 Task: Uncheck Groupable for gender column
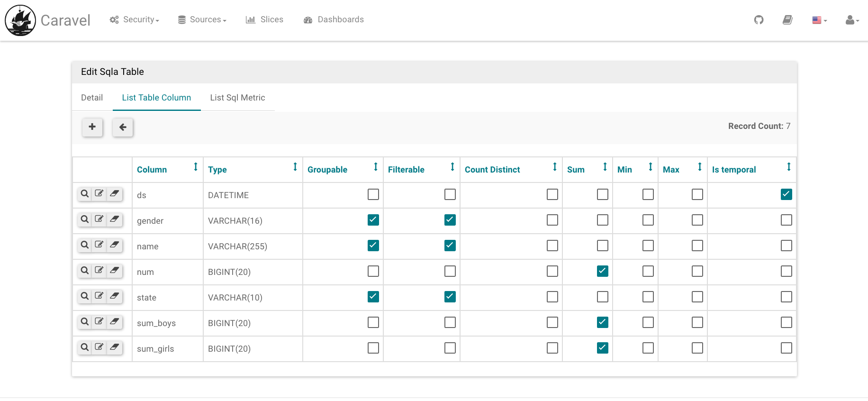pyautogui.click(x=373, y=220)
